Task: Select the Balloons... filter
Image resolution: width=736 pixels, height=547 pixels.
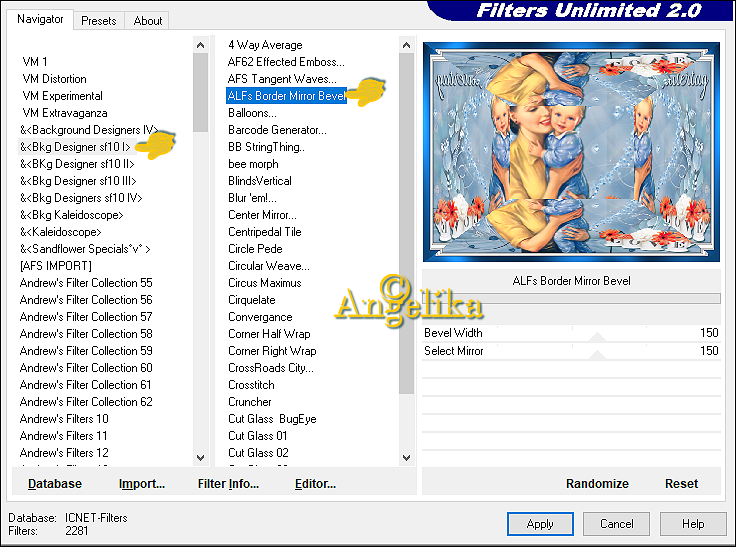Action: [x=252, y=113]
